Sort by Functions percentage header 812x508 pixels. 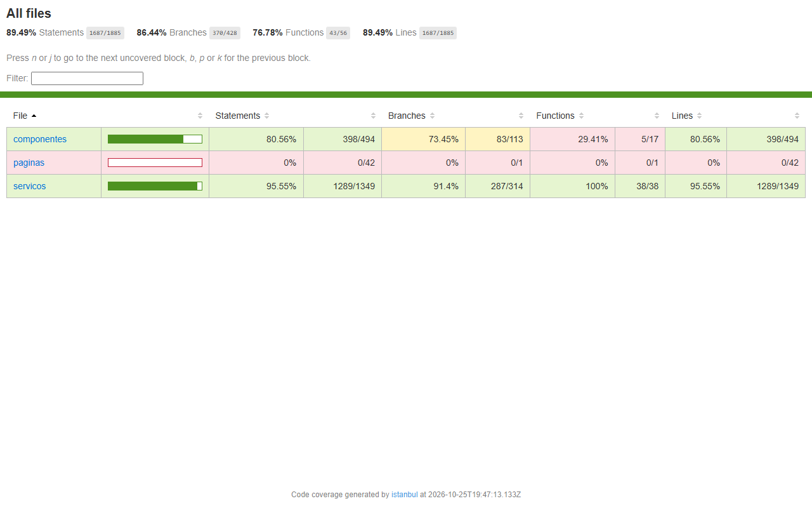coord(560,116)
